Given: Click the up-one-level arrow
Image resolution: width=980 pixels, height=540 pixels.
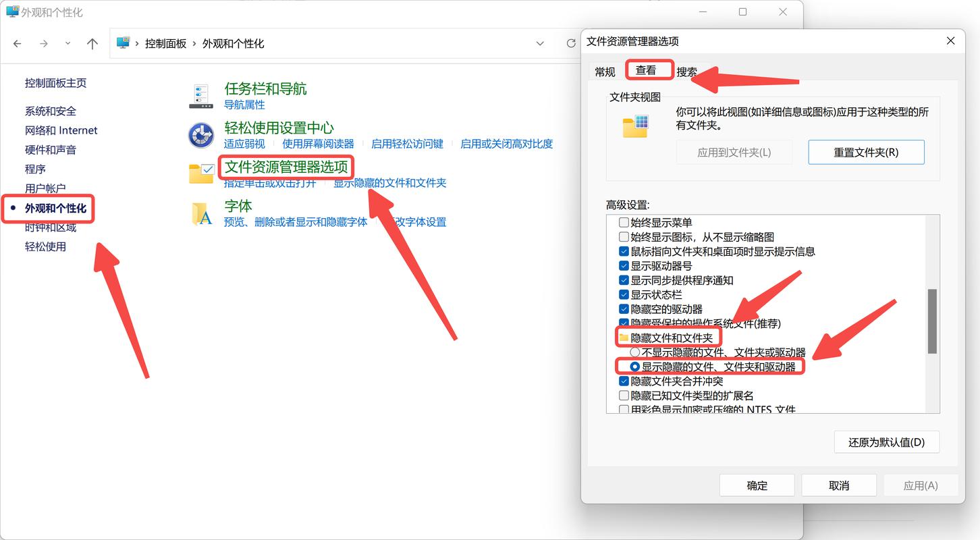Looking at the screenshot, I should [x=92, y=43].
